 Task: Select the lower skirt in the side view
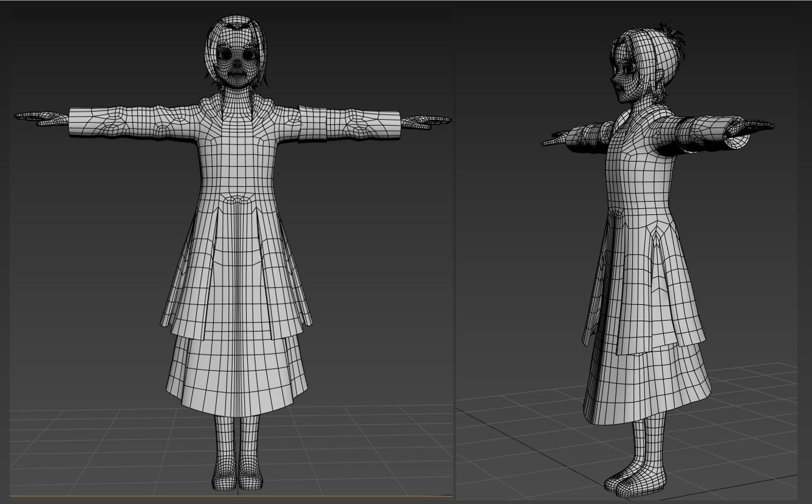(646, 386)
